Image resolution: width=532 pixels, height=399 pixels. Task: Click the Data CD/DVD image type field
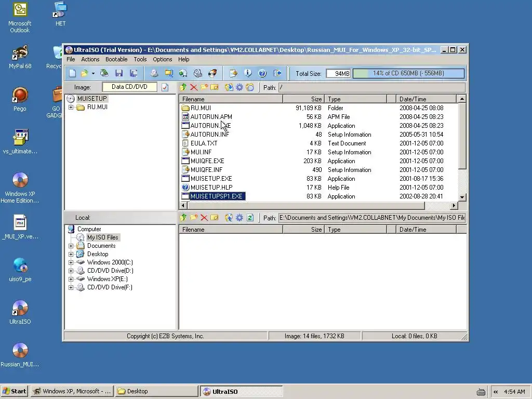[129, 87]
